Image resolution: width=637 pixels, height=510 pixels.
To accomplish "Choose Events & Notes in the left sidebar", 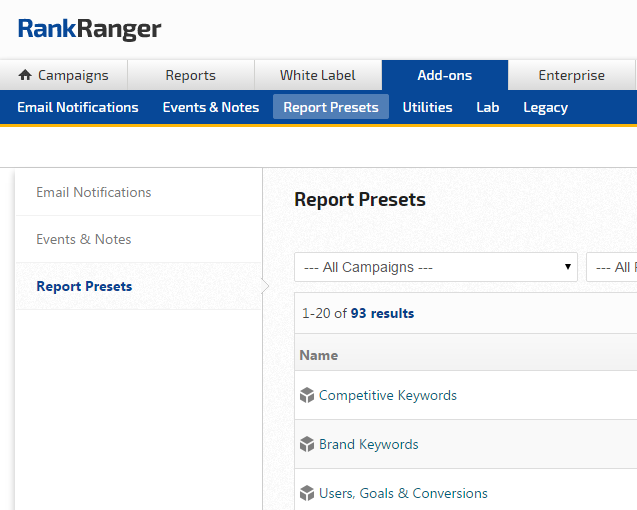I will tap(84, 239).
